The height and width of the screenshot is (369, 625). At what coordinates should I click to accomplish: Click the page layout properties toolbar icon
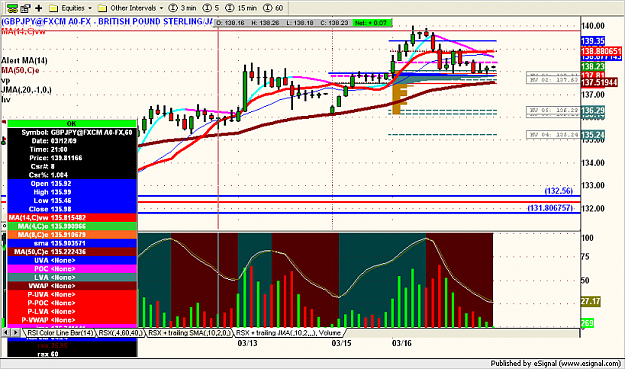pyautogui.click(x=26, y=8)
